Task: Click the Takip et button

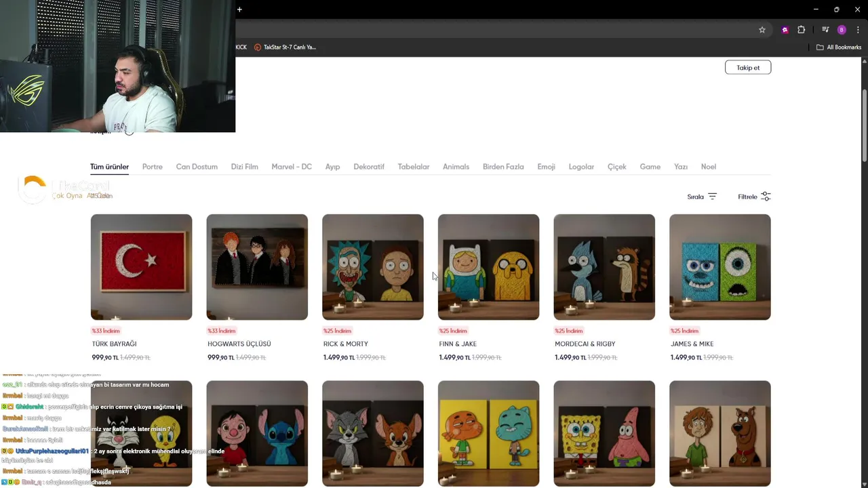Action: pos(748,67)
